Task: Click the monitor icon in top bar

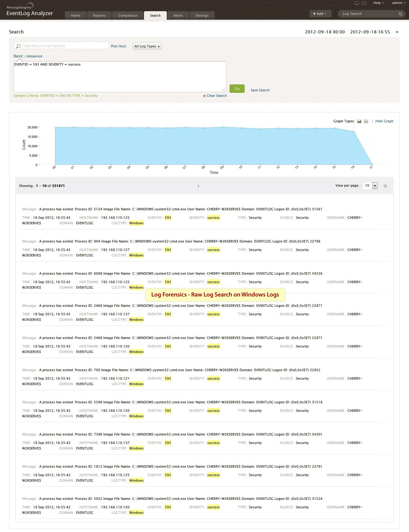Action: click(357, 3)
